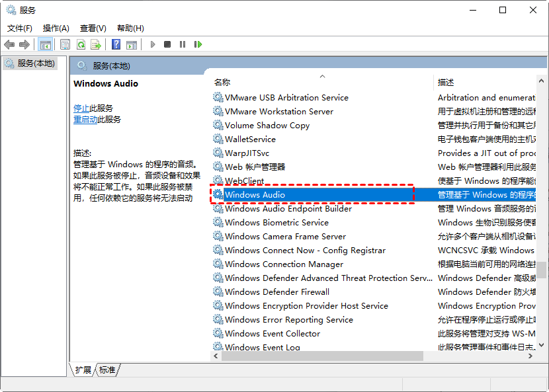This screenshot has width=549, height=392.
Task: Click the services window title bar icon
Action: [11, 10]
